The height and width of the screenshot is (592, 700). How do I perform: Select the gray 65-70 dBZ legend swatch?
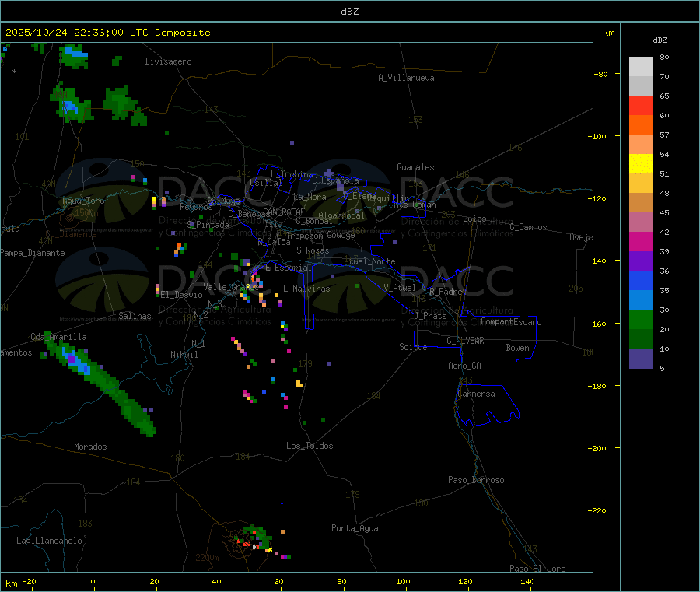tap(641, 86)
